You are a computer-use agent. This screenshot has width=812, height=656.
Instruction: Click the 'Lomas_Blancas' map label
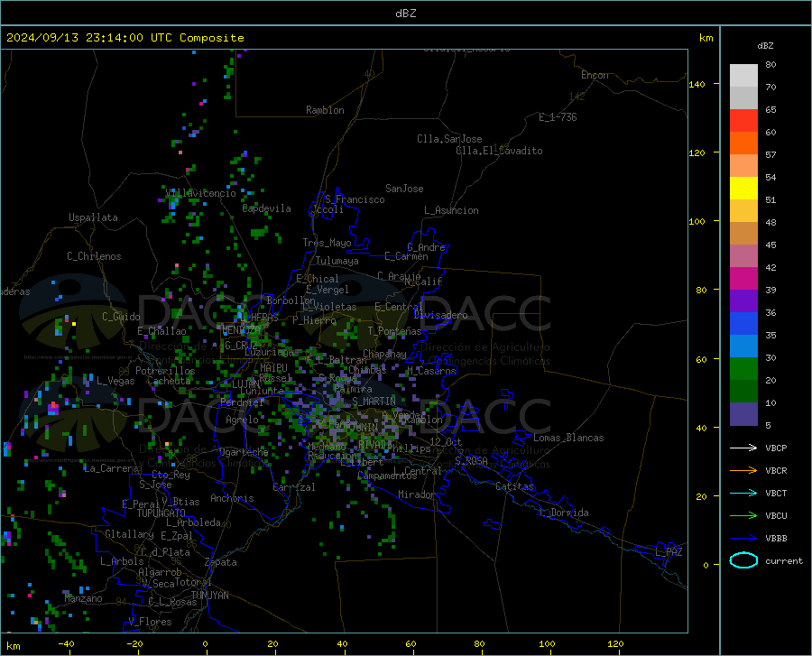coord(568,438)
